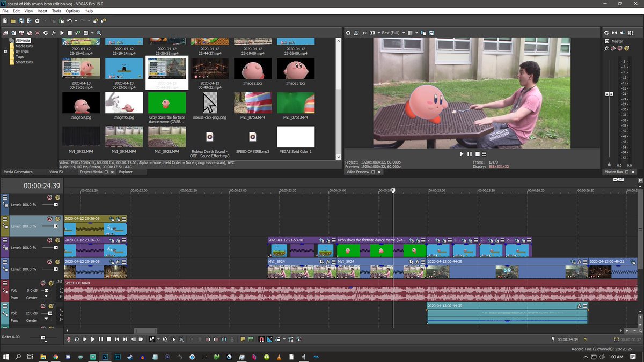
Task: Open the Tools menu
Action: [56, 11]
